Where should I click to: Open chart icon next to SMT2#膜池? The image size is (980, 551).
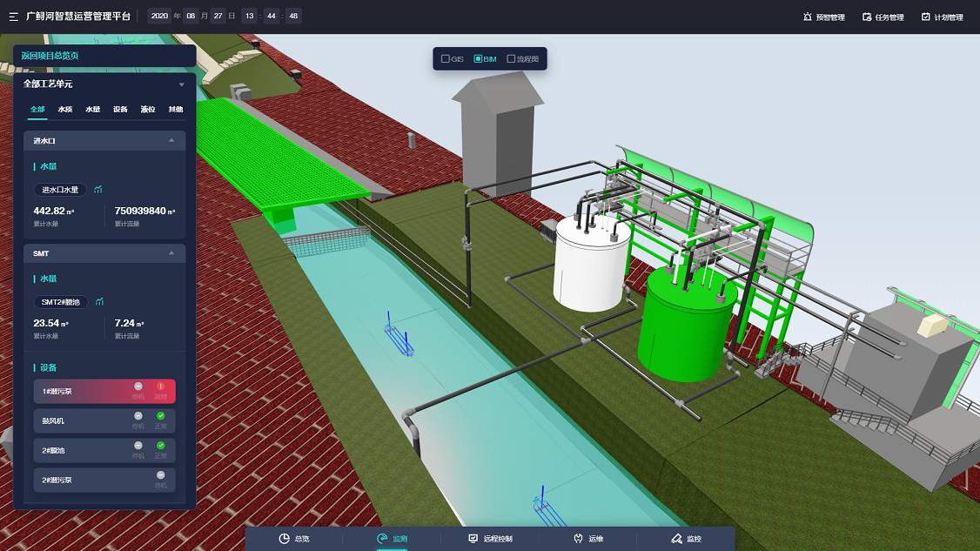click(99, 302)
